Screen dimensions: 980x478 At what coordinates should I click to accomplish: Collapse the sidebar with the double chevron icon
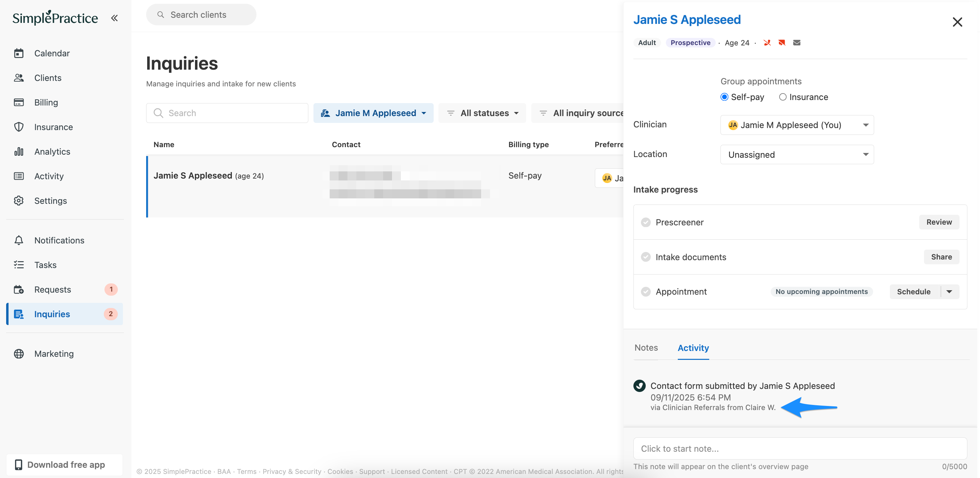[x=114, y=18]
